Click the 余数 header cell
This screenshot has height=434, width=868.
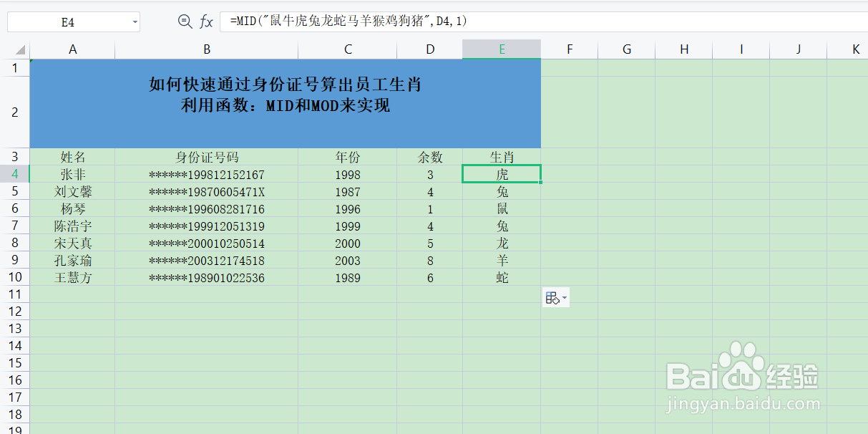430,157
